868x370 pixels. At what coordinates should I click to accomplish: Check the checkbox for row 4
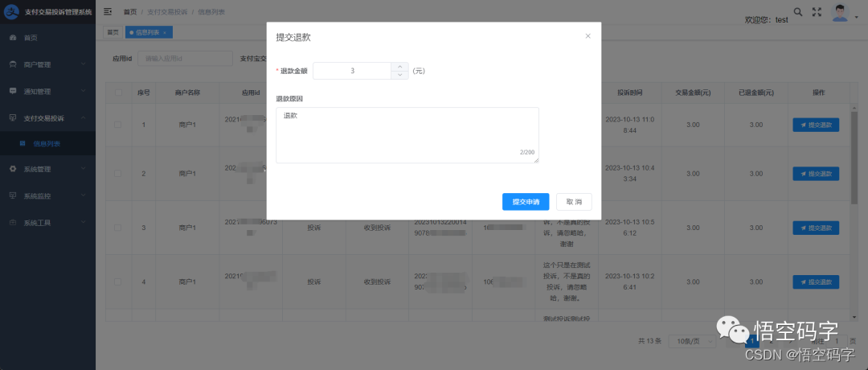(x=118, y=282)
